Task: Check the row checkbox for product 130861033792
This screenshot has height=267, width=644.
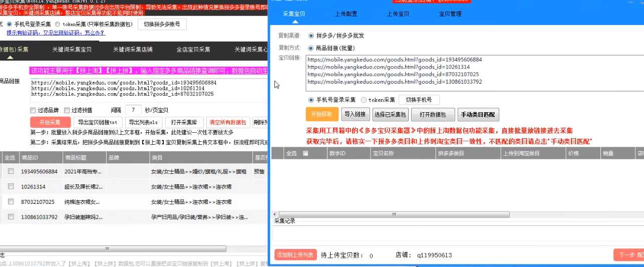Action: (x=11, y=217)
